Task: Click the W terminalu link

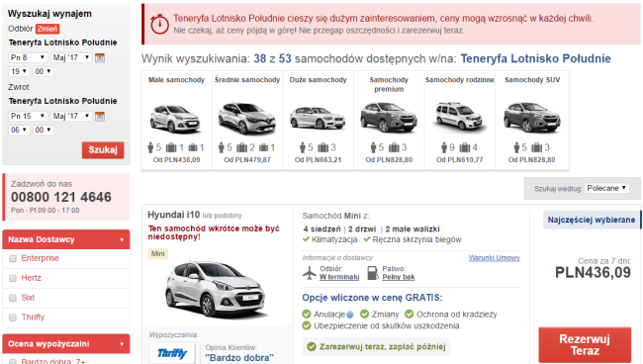Action: 339,277
